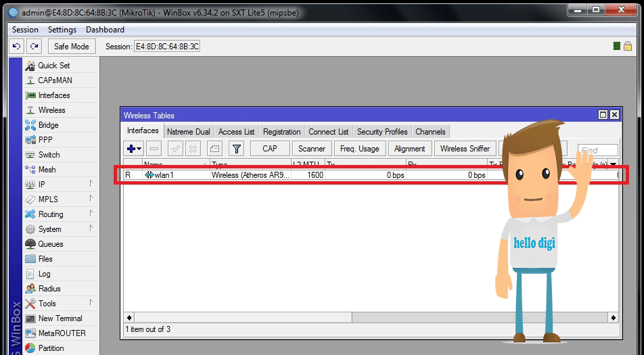The image size is (644, 355).
Task: Click the minus remove button
Action: click(x=154, y=149)
